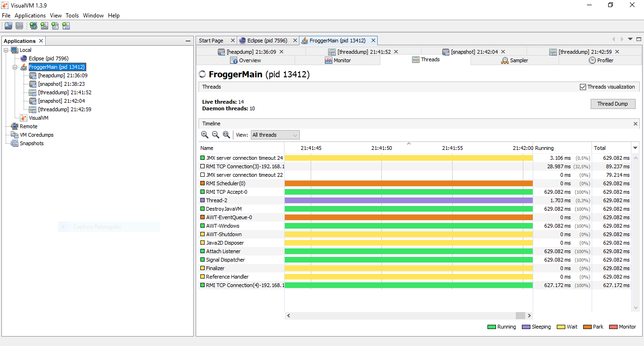Toggle the Threads visualization checkbox

pyautogui.click(x=583, y=87)
